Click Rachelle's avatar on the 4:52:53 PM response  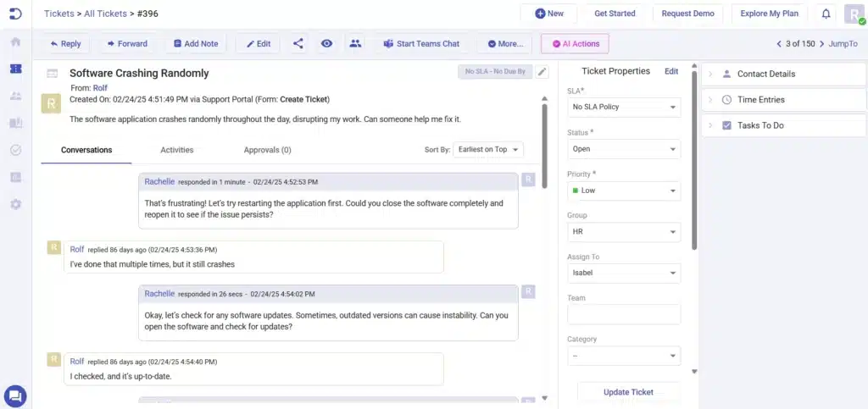click(528, 180)
